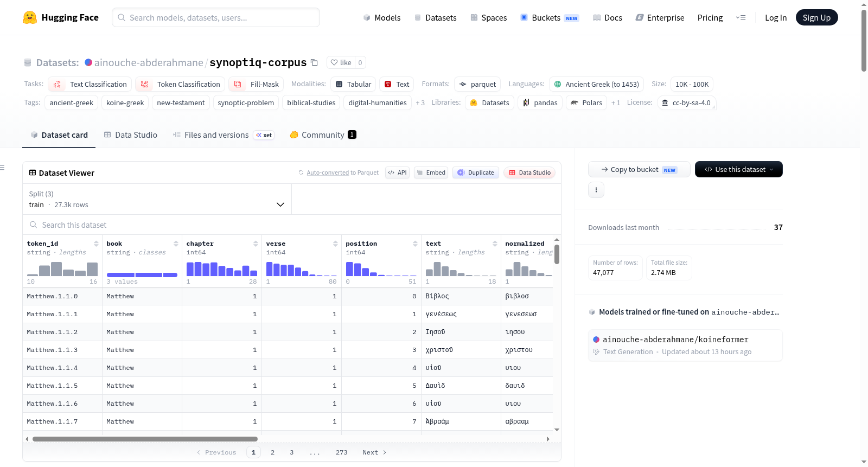Viewport: 868px width, 467px height.
Task: Click the Sign Up button
Action: (816, 17)
